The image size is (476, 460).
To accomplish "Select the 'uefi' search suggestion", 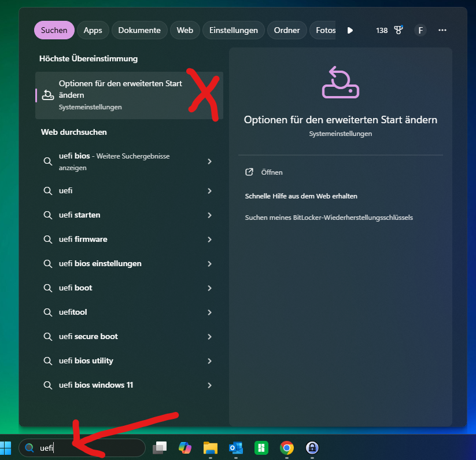I will tap(130, 191).
